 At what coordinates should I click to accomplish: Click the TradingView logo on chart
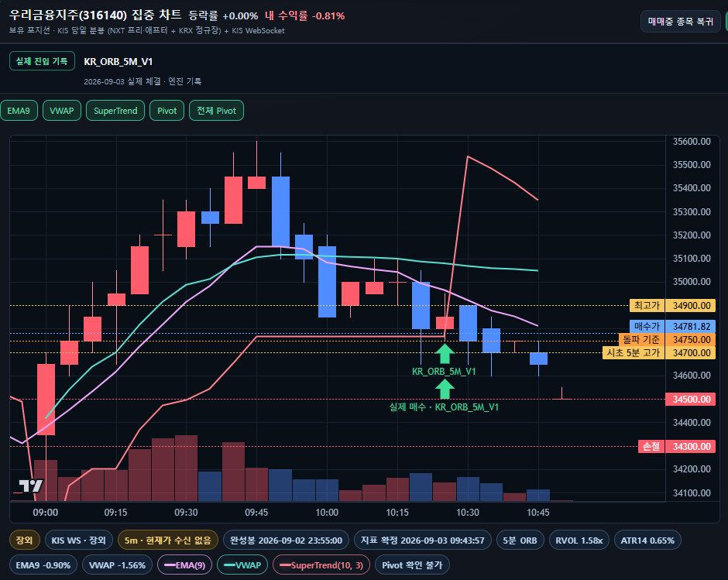point(31,486)
